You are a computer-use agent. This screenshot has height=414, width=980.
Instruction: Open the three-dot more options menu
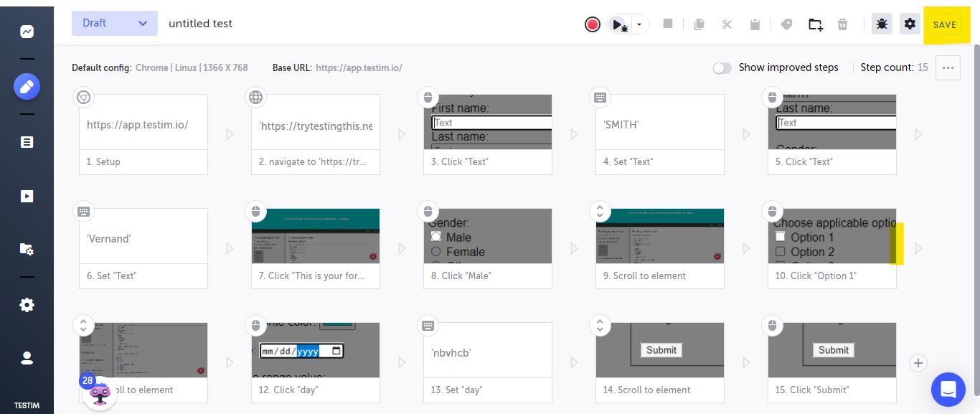click(x=948, y=67)
